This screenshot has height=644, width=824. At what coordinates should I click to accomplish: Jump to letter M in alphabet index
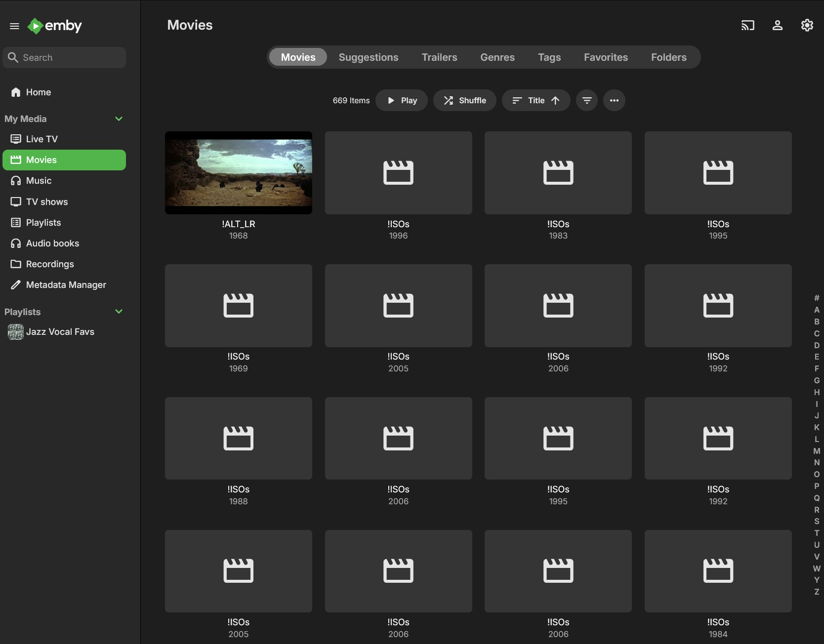pyautogui.click(x=817, y=451)
